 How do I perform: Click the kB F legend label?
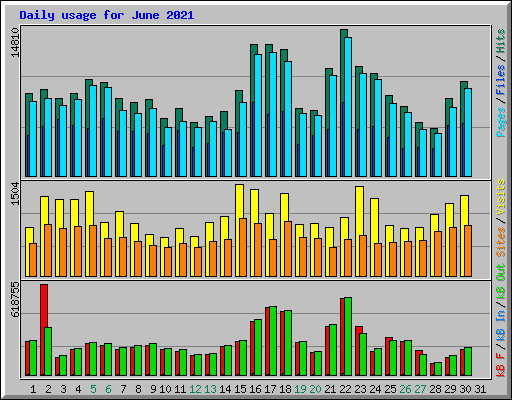(501, 365)
